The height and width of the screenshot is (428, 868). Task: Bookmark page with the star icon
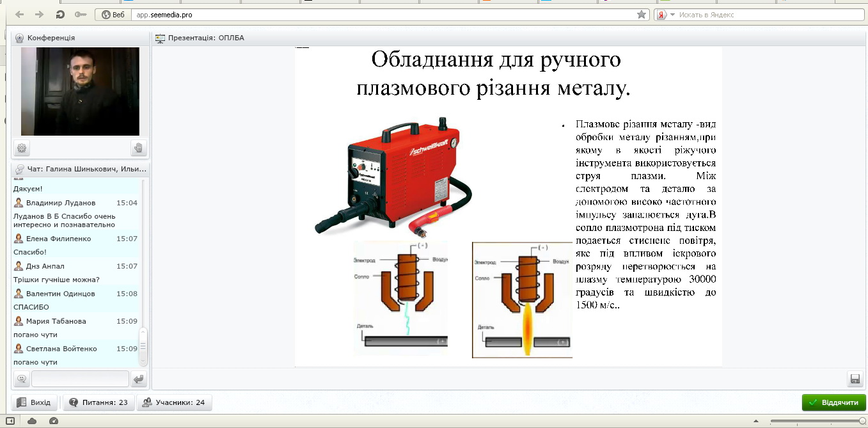tap(641, 15)
